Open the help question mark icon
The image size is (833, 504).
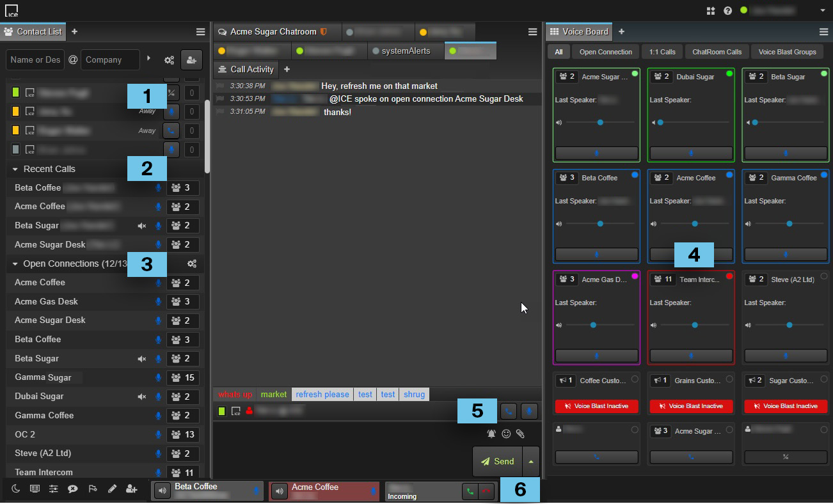pos(727,11)
